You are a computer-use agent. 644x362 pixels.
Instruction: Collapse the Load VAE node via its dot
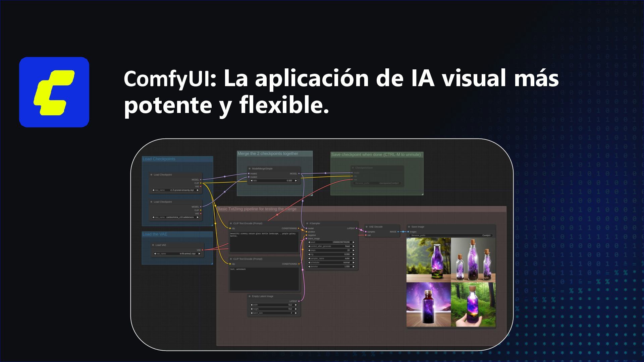click(153, 245)
